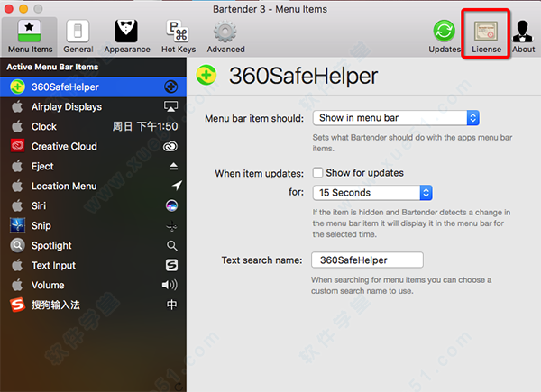Select Creative Cloud in the item list

click(x=63, y=146)
